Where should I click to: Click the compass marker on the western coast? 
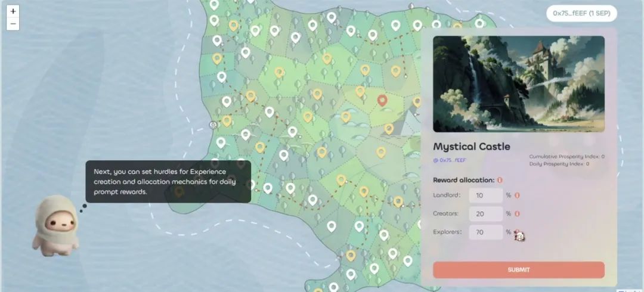point(213,125)
